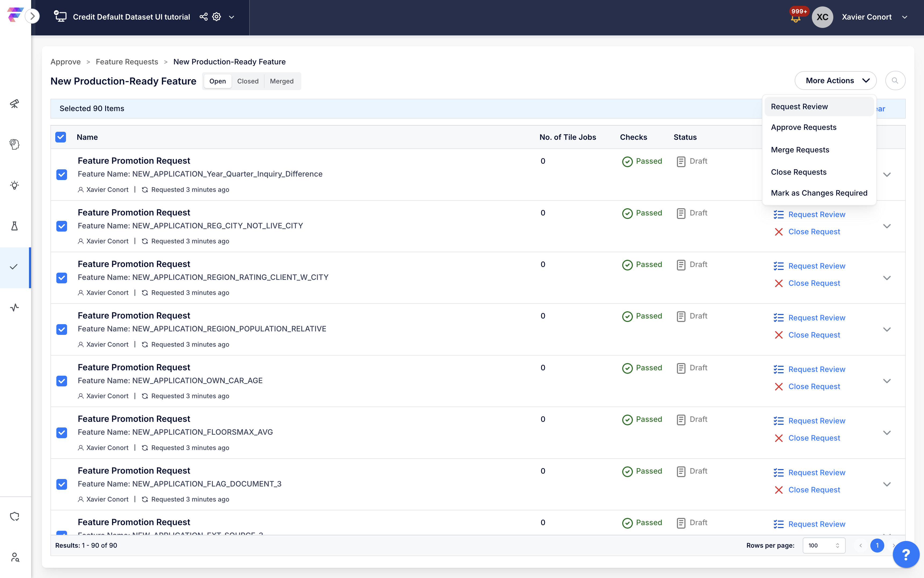Uncheck NEW_APPLICATION_OWN_CAR_AGE row checkbox
The height and width of the screenshot is (578, 924).
(x=61, y=381)
